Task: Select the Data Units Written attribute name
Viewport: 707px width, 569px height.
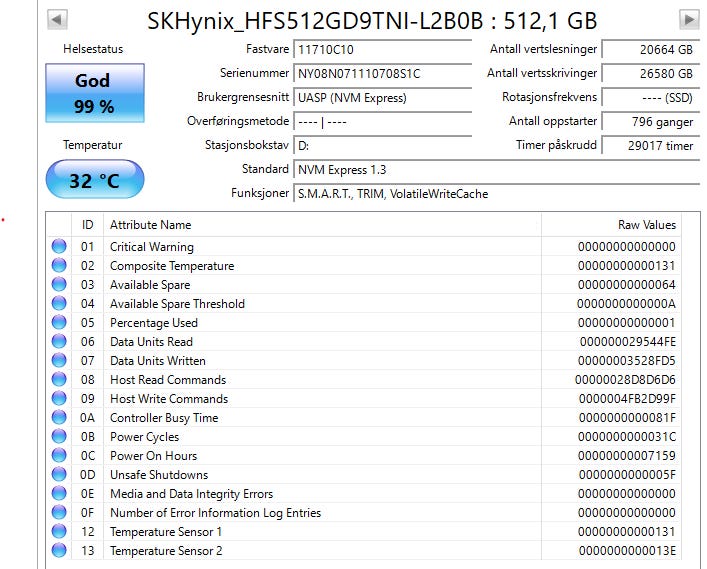Action: click(x=158, y=361)
